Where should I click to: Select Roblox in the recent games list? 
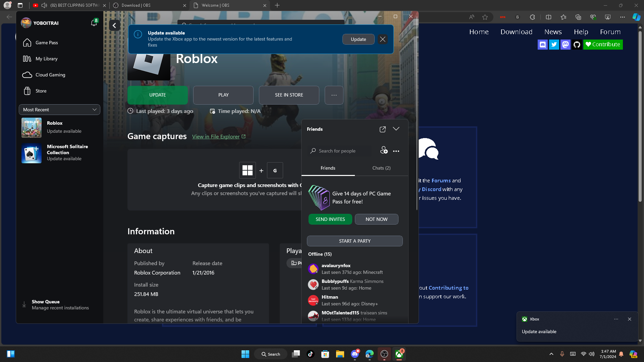point(60,127)
